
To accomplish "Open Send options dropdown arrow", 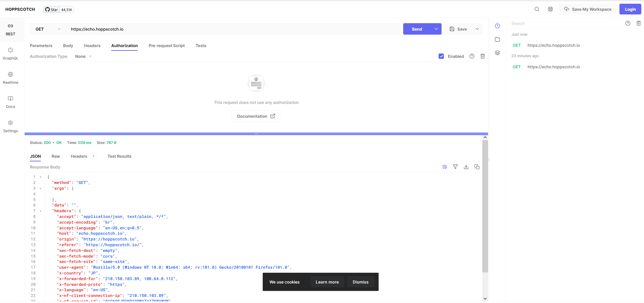I will tap(436, 29).
